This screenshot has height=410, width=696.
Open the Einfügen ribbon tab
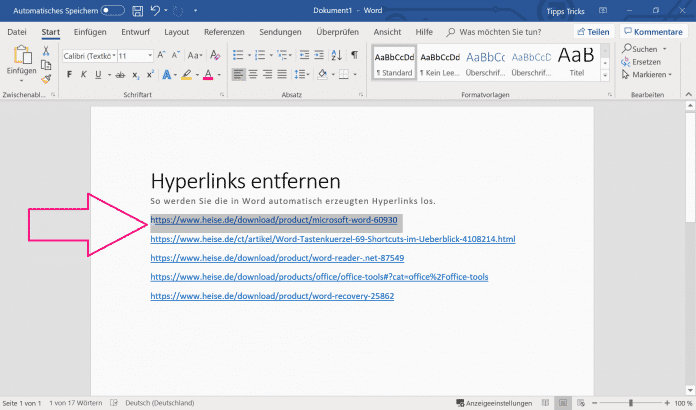point(89,32)
